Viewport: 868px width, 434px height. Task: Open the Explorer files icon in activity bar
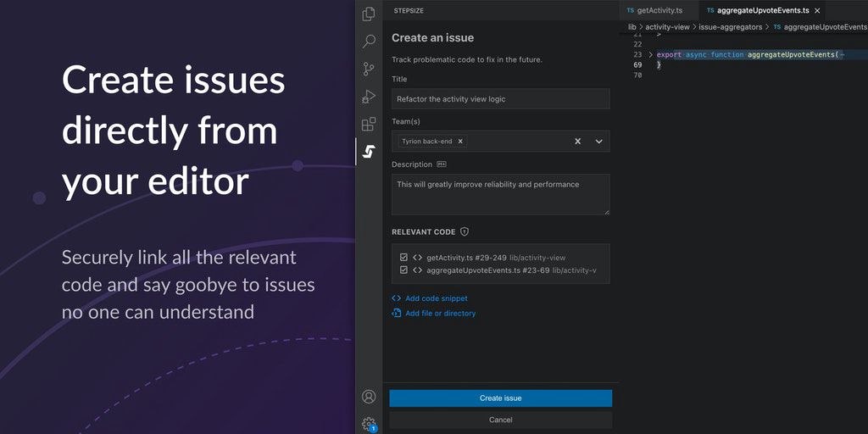[369, 14]
